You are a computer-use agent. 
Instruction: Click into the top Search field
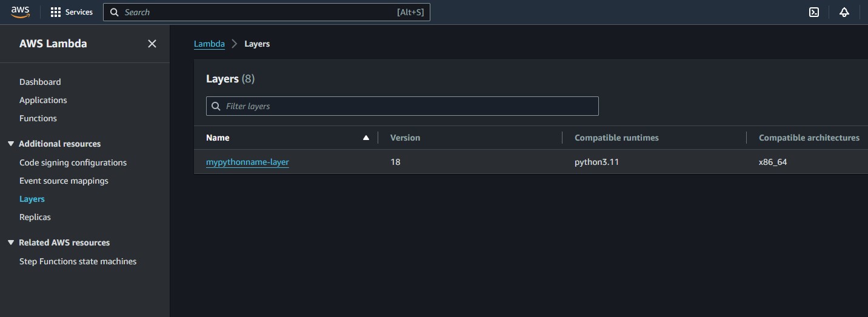tap(267, 12)
